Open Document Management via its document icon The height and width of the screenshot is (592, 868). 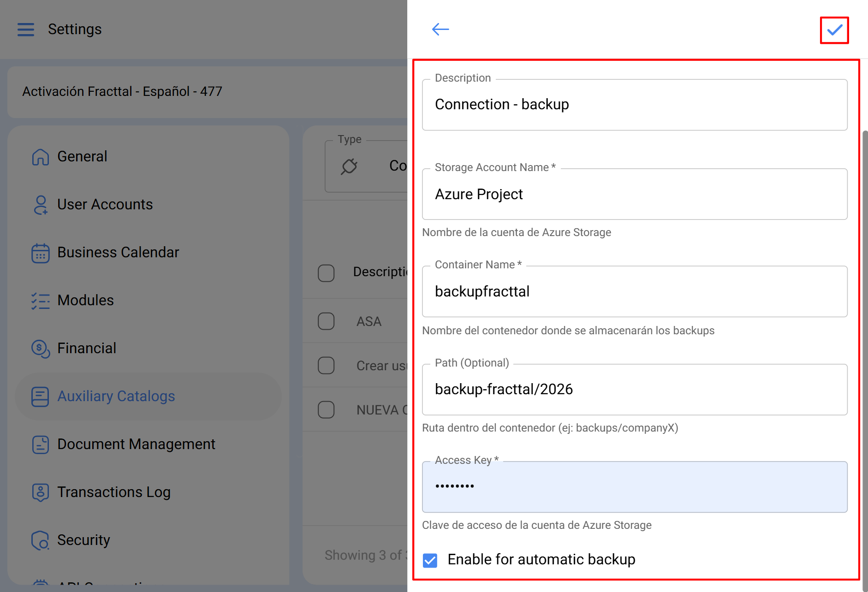pos(40,444)
